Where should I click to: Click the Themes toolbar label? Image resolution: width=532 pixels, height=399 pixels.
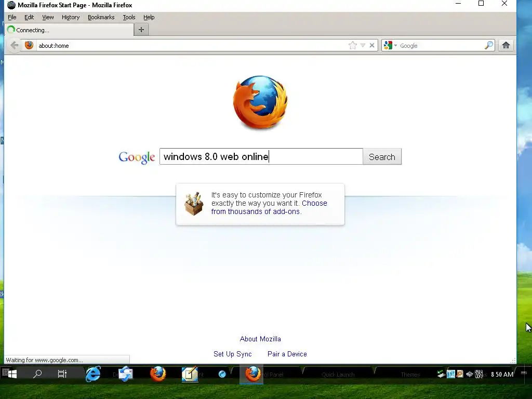click(410, 375)
